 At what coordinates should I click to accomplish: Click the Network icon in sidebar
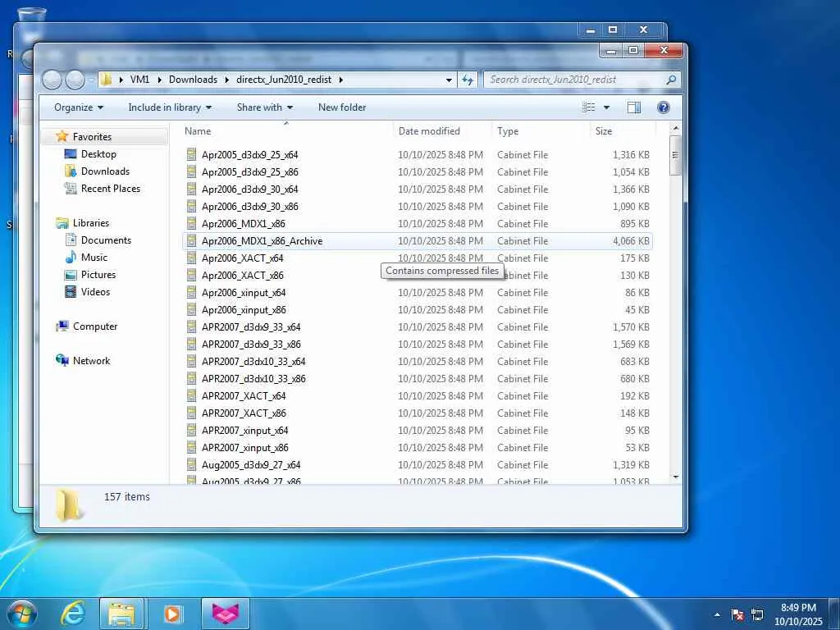tap(62, 361)
